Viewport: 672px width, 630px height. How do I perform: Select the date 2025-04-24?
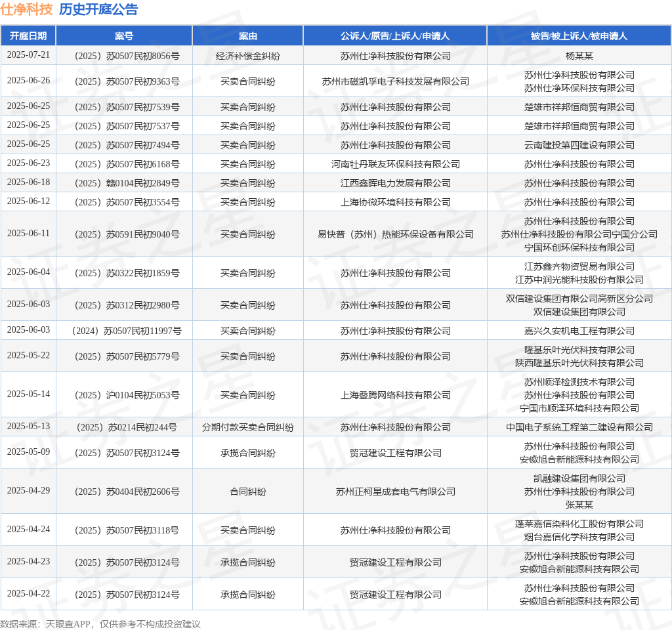click(x=28, y=530)
